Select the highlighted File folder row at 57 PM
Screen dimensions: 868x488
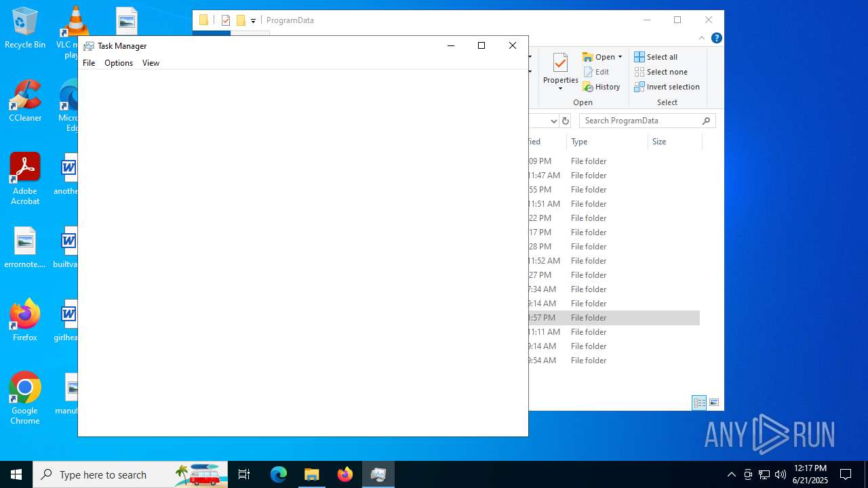(614, 318)
